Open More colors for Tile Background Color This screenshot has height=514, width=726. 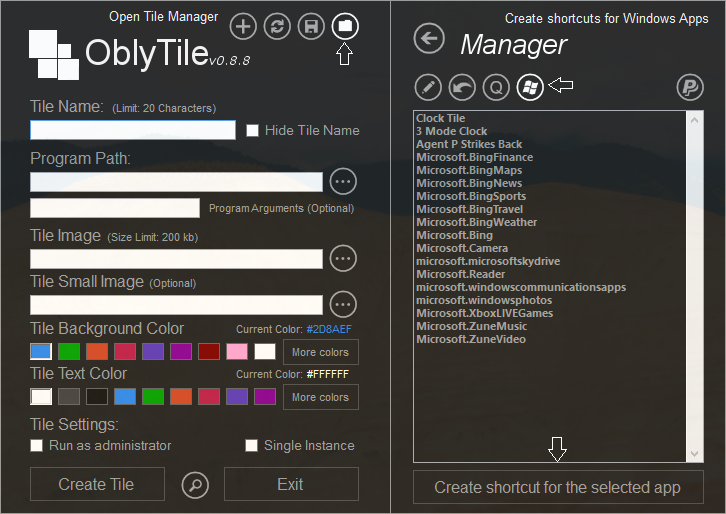[320, 352]
